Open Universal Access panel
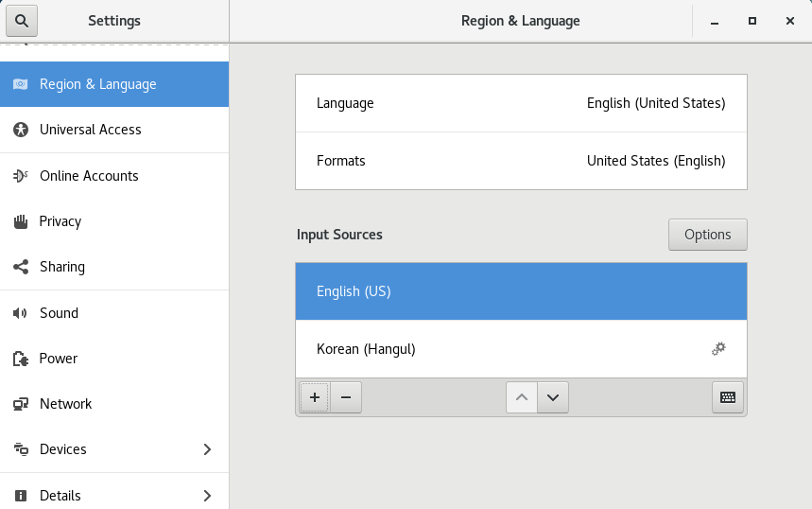This screenshot has height=509, width=812. click(x=114, y=130)
